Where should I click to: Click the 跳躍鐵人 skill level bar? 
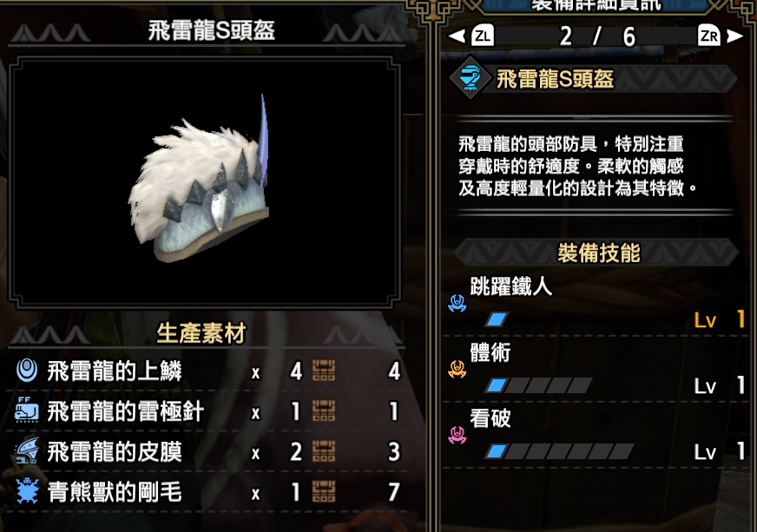coord(497,319)
